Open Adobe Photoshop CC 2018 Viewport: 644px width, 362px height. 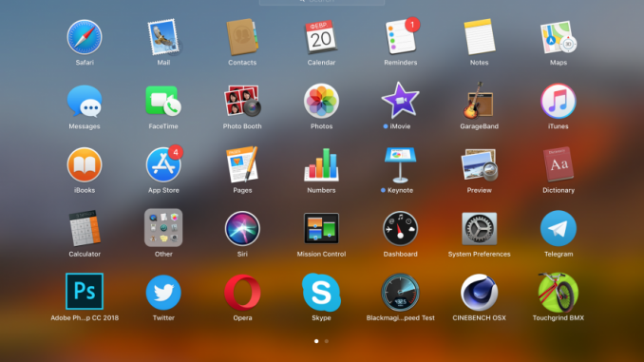point(85,292)
